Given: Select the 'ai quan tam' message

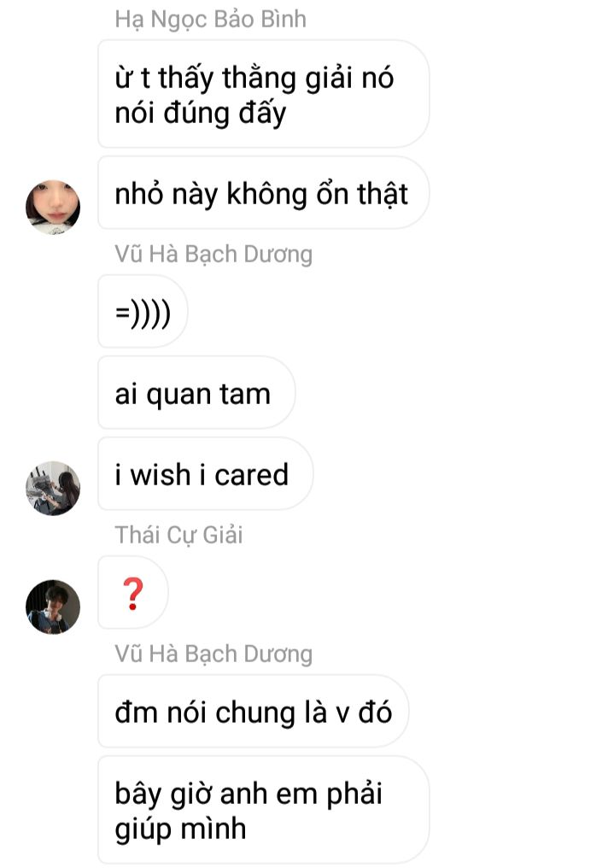Looking at the screenshot, I should [x=196, y=392].
